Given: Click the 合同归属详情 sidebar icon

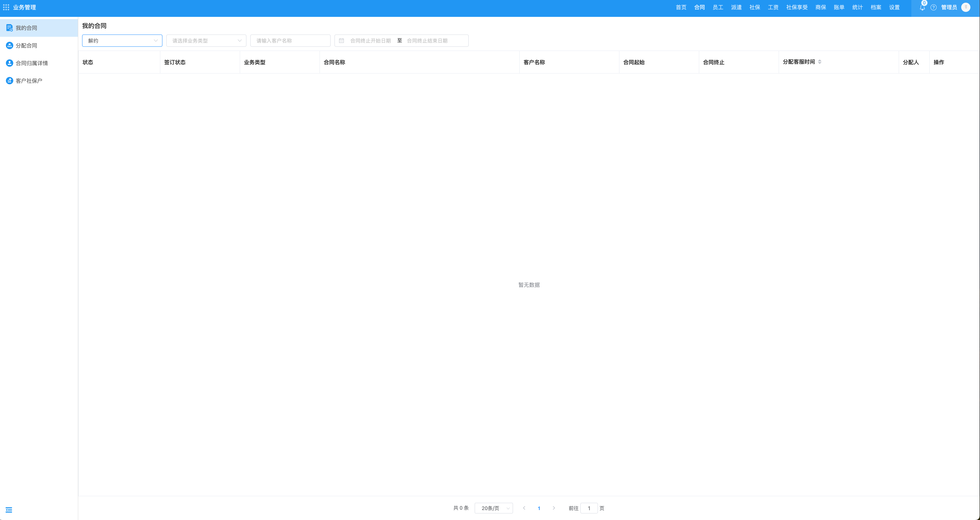Looking at the screenshot, I should pos(10,63).
